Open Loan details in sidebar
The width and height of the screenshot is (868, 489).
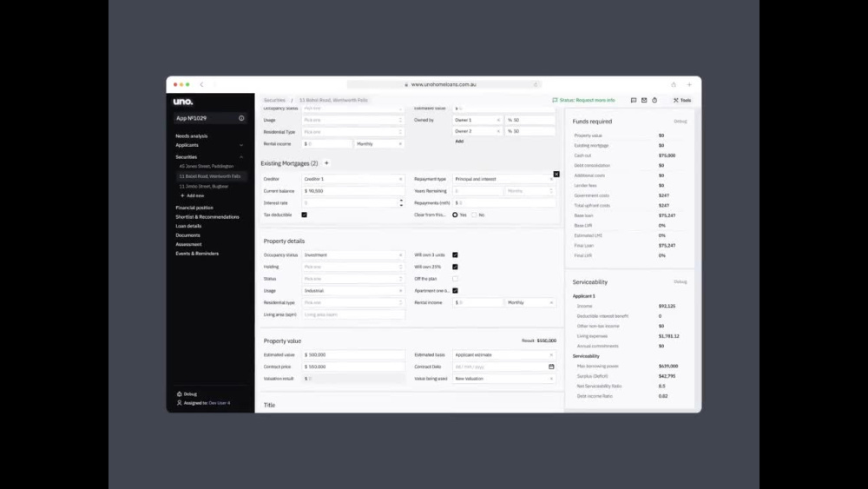tap(188, 226)
